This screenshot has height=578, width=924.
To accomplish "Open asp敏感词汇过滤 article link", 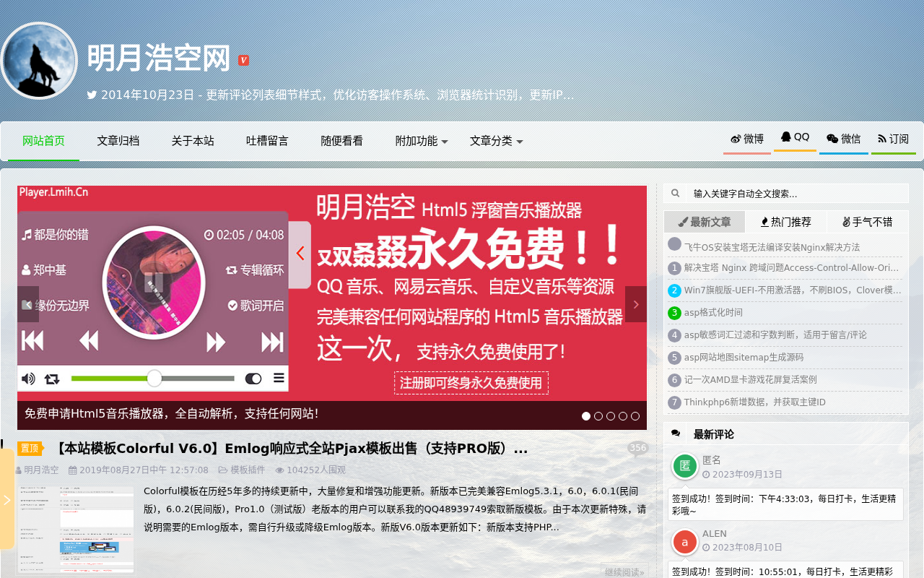I will click(775, 335).
